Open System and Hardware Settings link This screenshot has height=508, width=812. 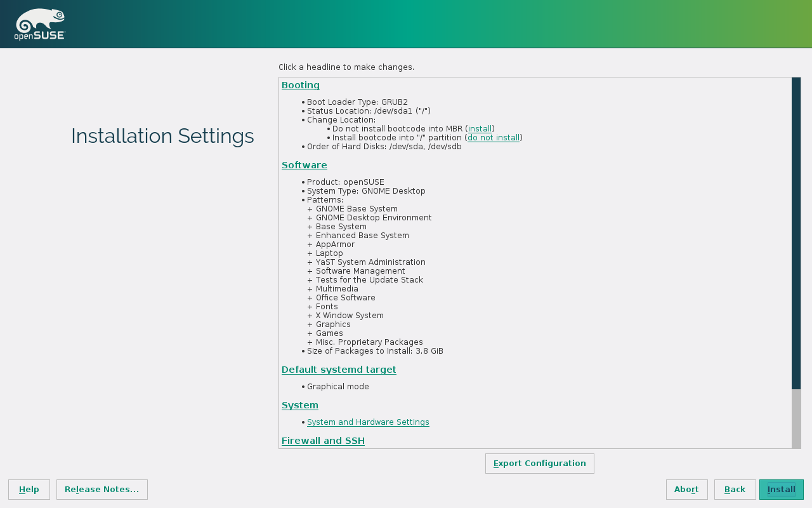click(368, 422)
